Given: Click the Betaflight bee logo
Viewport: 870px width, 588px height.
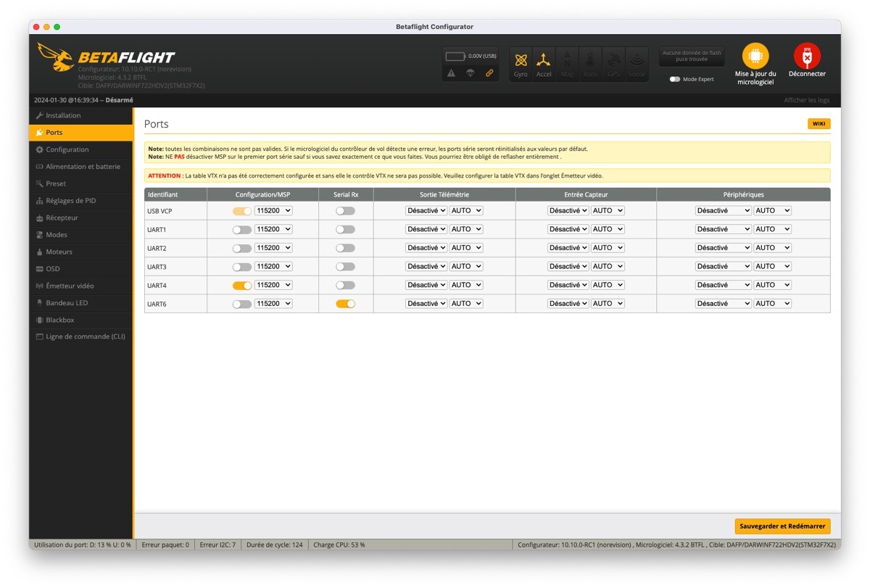Looking at the screenshot, I should [56, 57].
